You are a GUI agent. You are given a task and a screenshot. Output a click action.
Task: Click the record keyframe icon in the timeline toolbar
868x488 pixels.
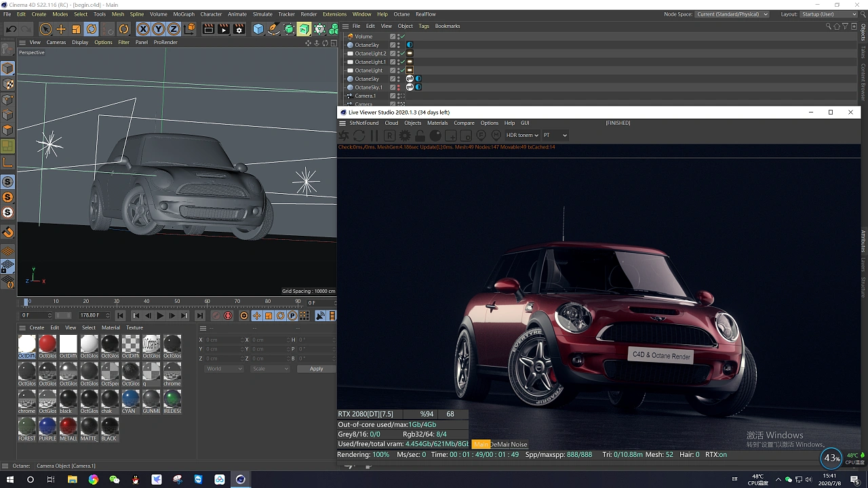(226, 315)
